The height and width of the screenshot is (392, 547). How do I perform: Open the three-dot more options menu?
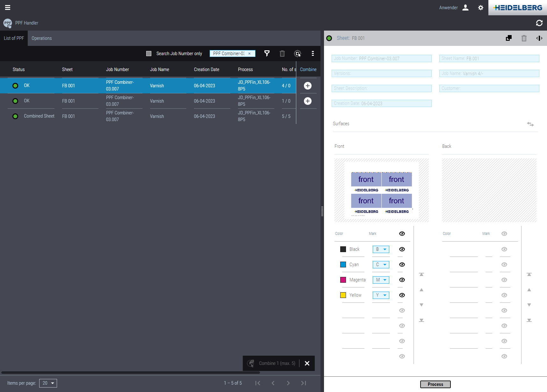coord(313,54)
